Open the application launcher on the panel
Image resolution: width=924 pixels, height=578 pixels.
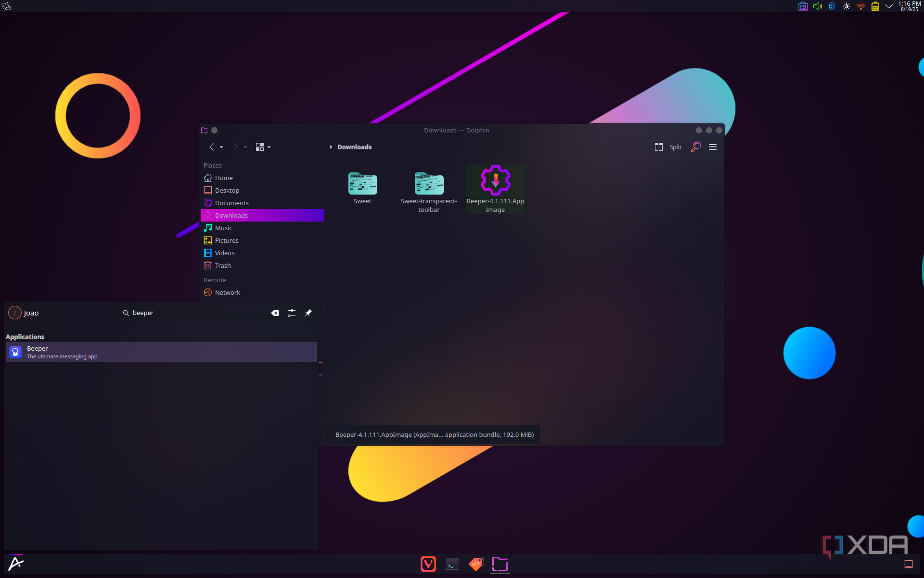click(16, 564)
